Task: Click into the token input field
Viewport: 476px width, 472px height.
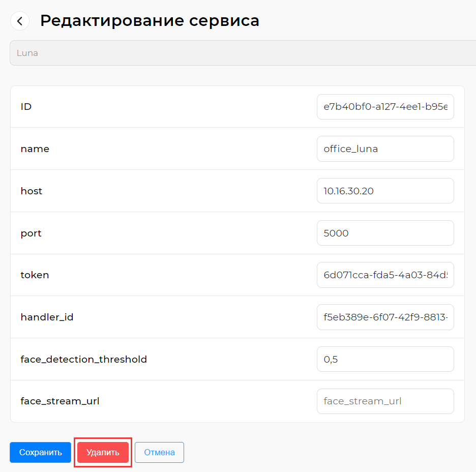Action: (385, 275)
